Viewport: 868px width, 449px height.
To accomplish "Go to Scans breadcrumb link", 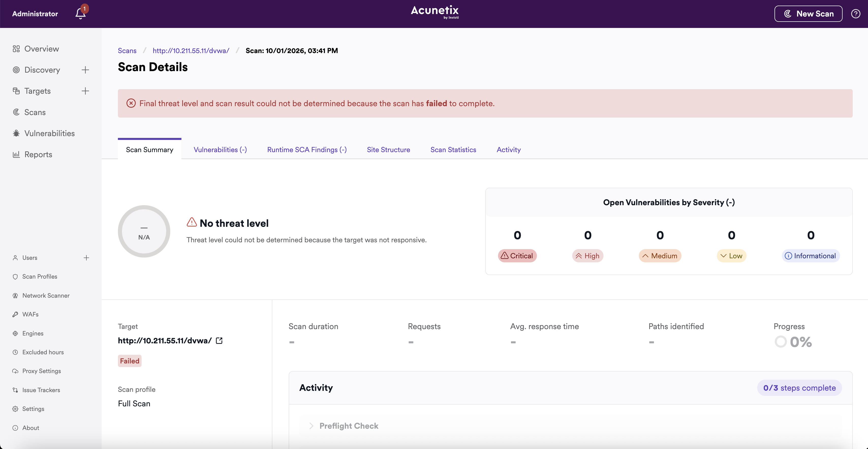I will click(x=127, y=51).
